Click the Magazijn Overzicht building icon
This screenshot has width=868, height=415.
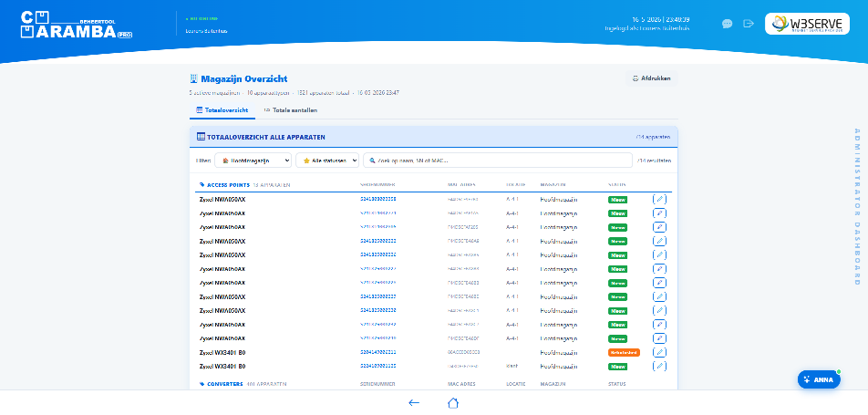[193, 78]
